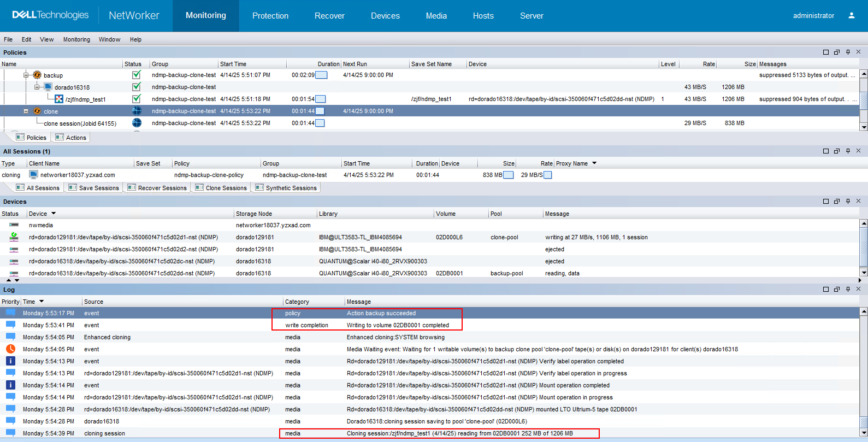Screen dimensions: 868x442
Task: Open the Proxy Name column dropdown arrow
Action: (594, 163)
